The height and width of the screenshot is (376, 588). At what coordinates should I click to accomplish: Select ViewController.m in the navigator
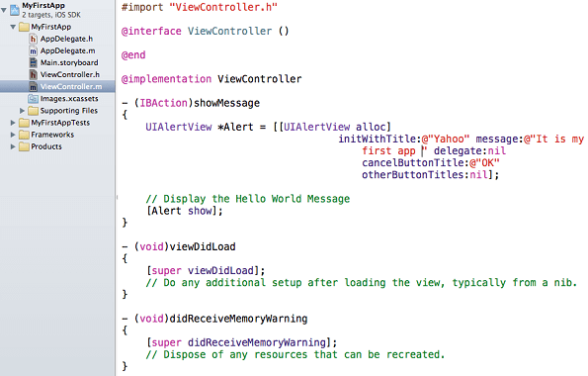tap(57, 87)
